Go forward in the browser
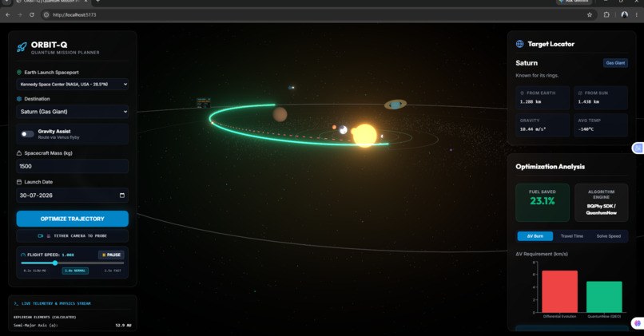 point(20,15)
